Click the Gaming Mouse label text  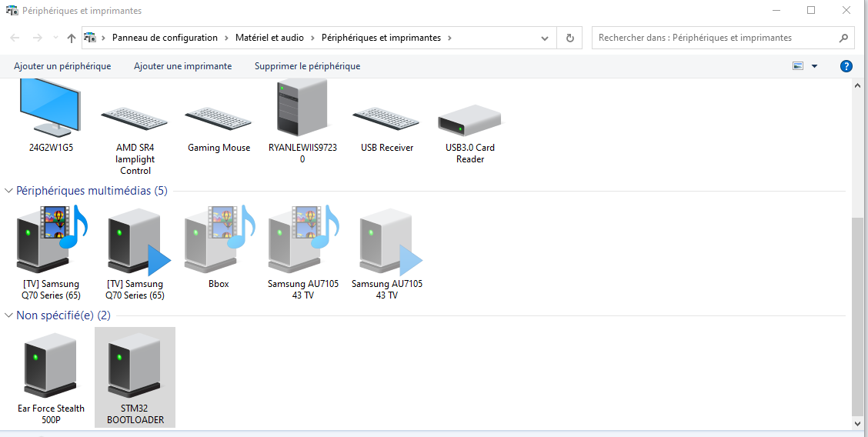(219, 148)
